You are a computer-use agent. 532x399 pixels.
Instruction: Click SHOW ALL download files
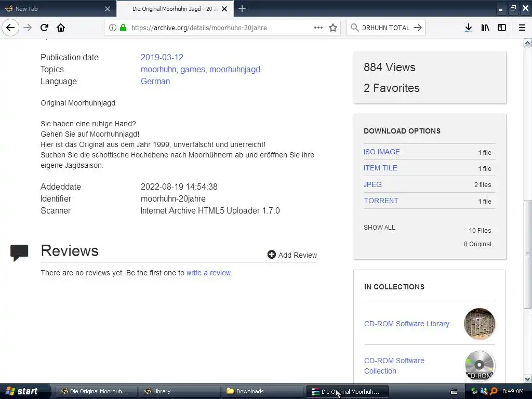coord(379,228)
